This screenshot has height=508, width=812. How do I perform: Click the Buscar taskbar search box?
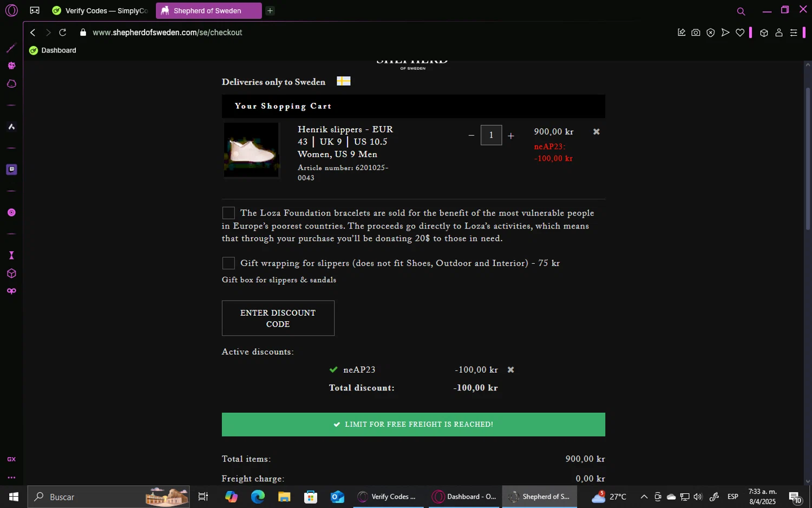(108, 497)
